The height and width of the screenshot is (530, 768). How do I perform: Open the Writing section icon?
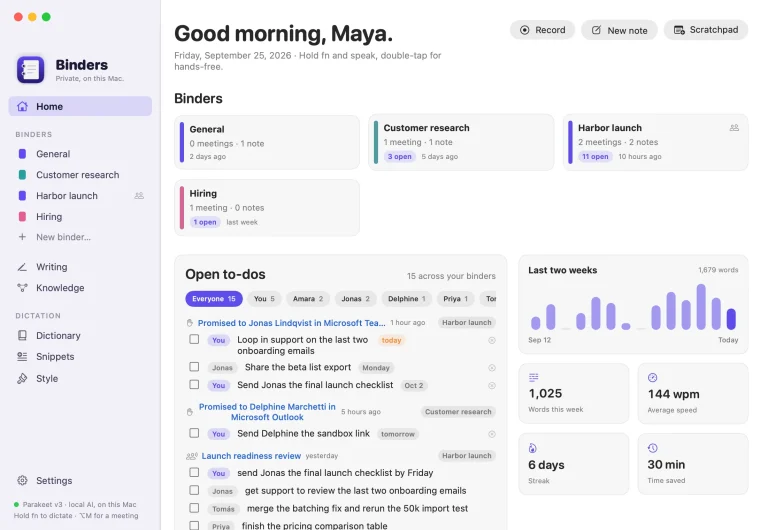(22, 267)
